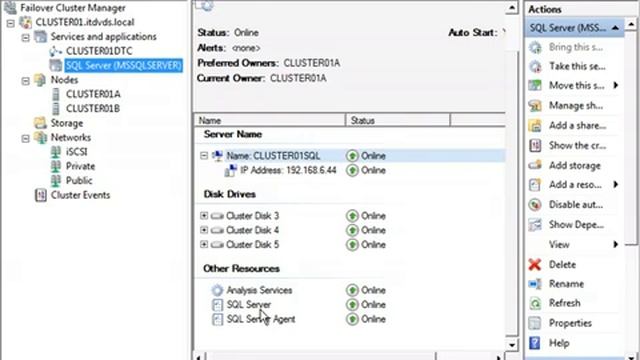The width and height of the screenshot is (640, 360).
Task: Click the Storage icon in tree
Action: click(40, 123)
